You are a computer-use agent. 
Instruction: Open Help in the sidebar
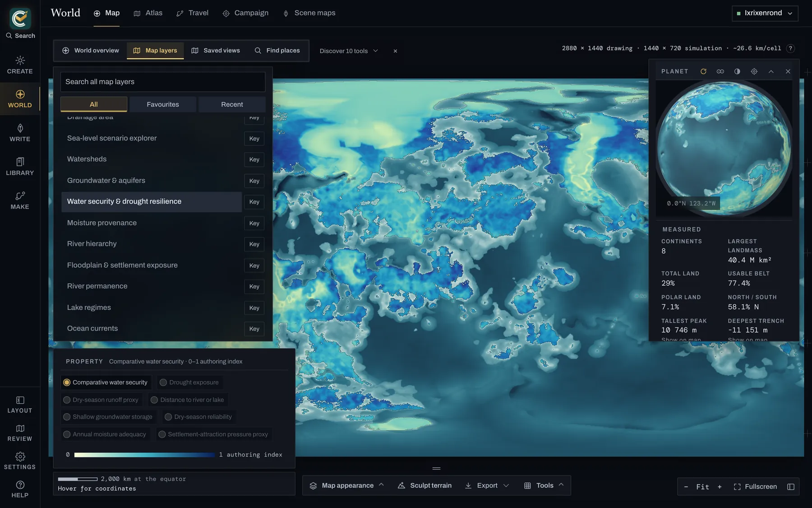[x=20, y=489]
